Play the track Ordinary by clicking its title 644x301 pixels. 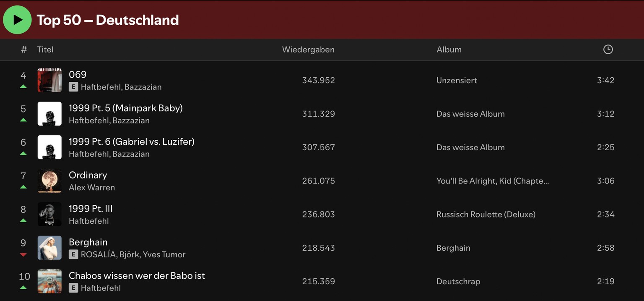click(x=88, y=175)
